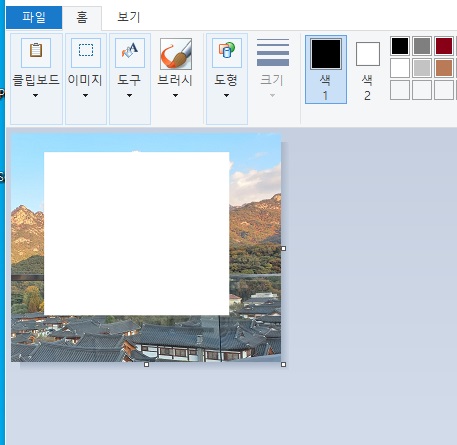Click the canvas right-edge resize handle
This screenshot has height=445, width=457.
[x=284, y=248]
